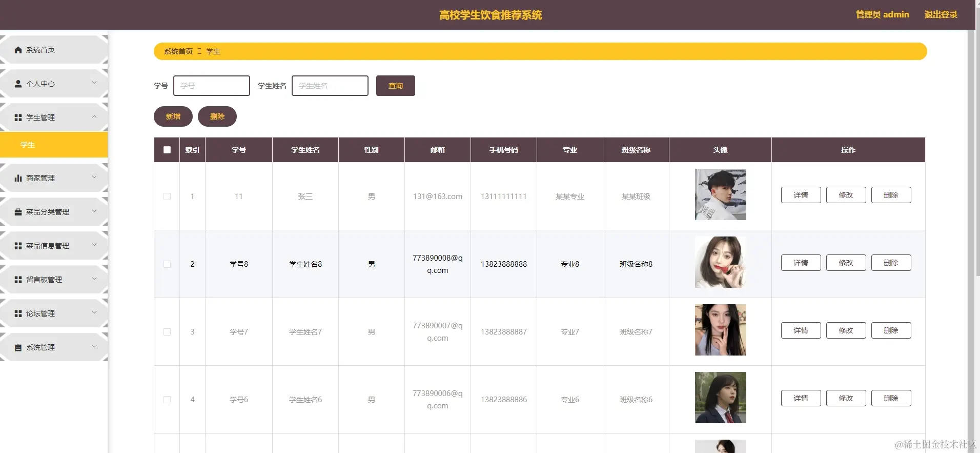Click 删除 for 学生姓名6
The image size is (980, 453).
point(891,398)
